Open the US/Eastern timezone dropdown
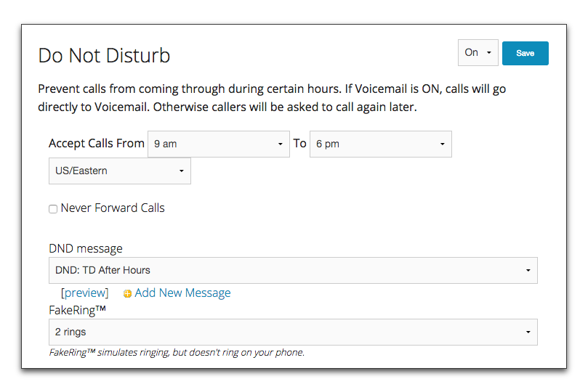Image resolution: width=588 pixels, height=392 pixels. [120, 171]
